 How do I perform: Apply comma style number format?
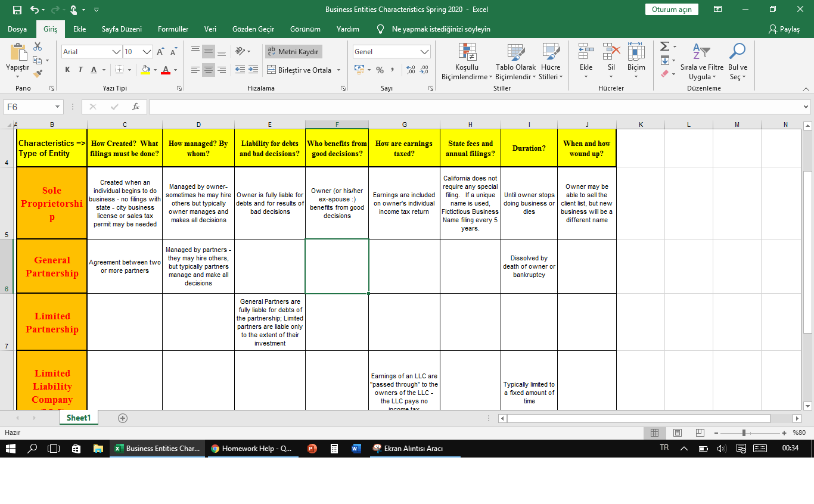(x=393, y=70)
